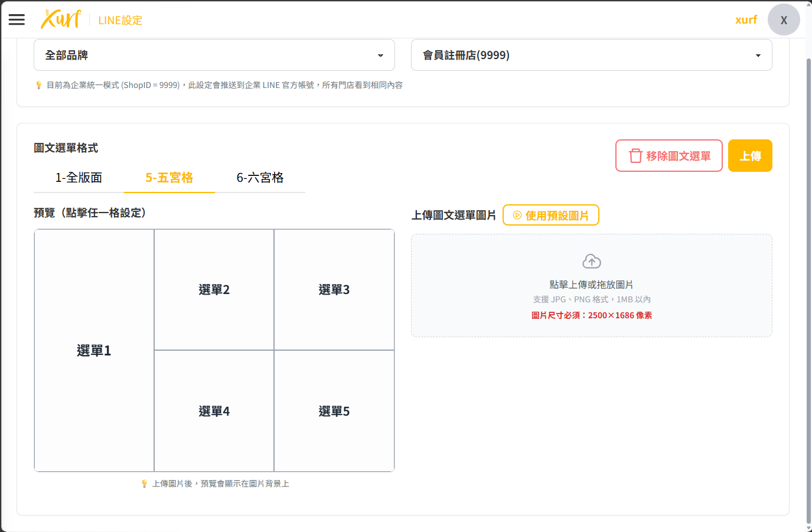The height and width of the screenshot is (532, 812).
Task: Click the 上傳圖文選單圖片 label
Action: [454, 216]
